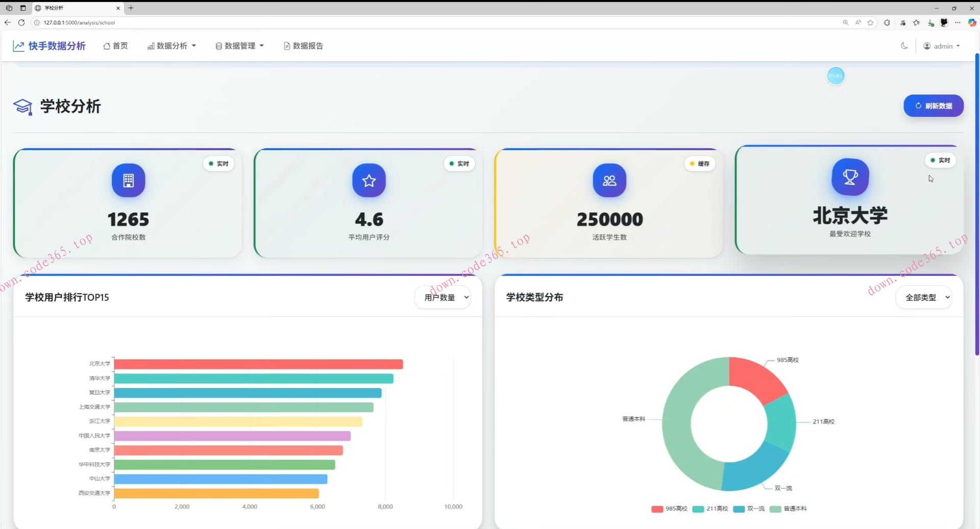The image size is (980, 529).
Task: Bookmark this page with the star icon
Action: (x=870, y=22)
